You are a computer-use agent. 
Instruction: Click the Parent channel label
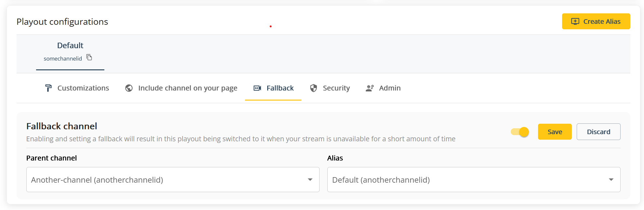(x=51, y=158)
